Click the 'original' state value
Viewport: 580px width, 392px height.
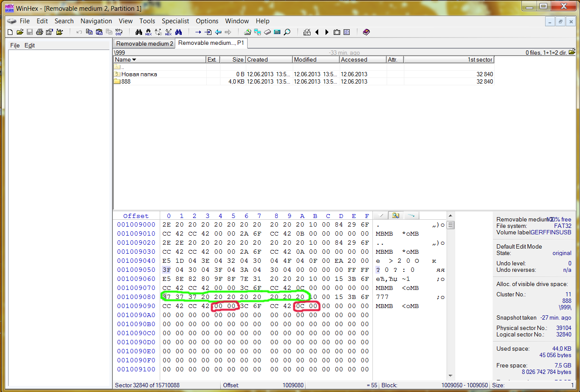pyautogui.click(x=562, y=253)
